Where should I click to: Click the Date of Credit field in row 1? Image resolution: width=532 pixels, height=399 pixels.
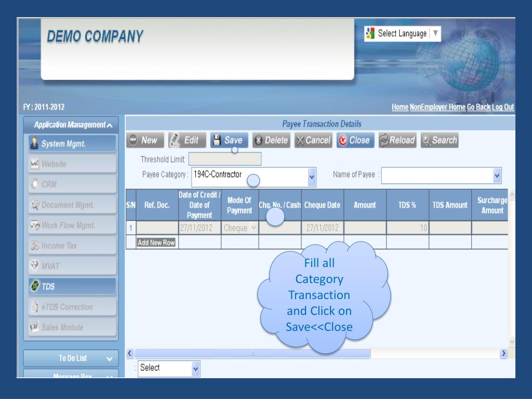(x=200, y=228)
